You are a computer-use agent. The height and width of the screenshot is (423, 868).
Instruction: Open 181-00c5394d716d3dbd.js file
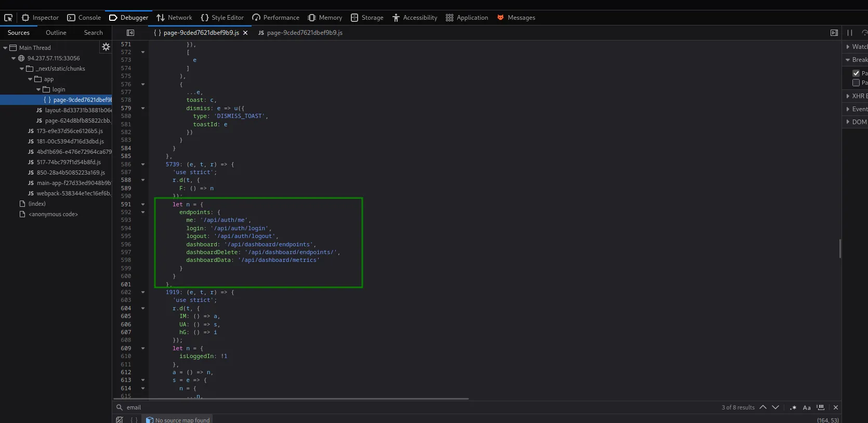pos(66,141)
